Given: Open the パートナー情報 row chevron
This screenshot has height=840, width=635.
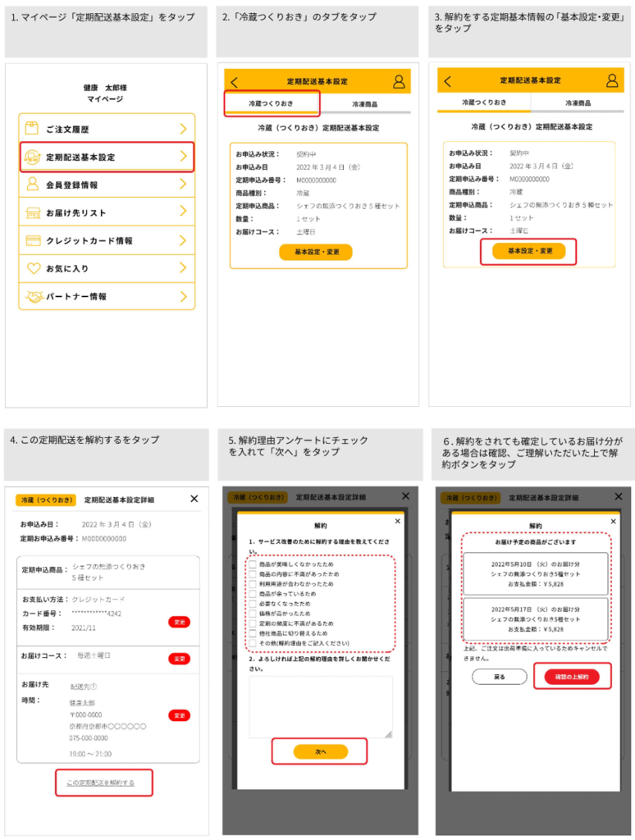Looking at the screenshot, I should coord(183,296).
